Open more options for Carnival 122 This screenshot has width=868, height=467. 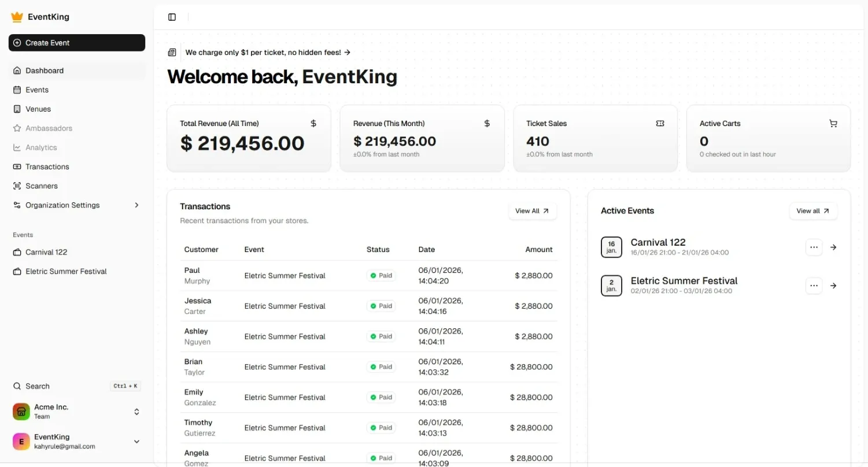click(x=814, y=247)
